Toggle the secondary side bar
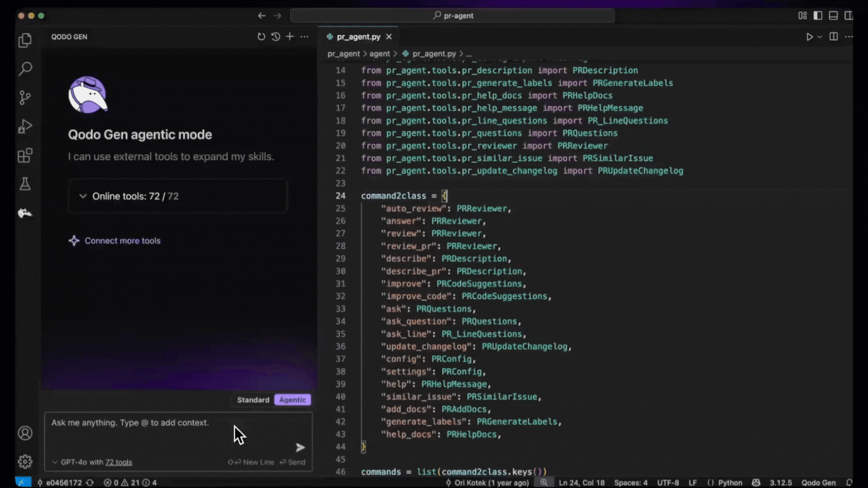 coord(849,16)
